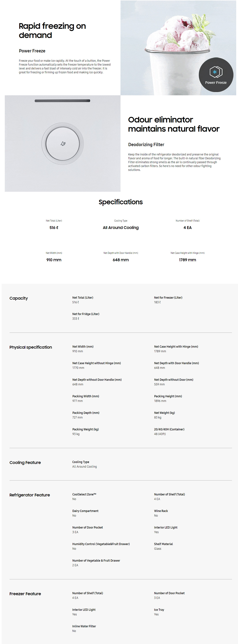Click the Refrigerator Feature section heading
238x644 pixels.
30,495
